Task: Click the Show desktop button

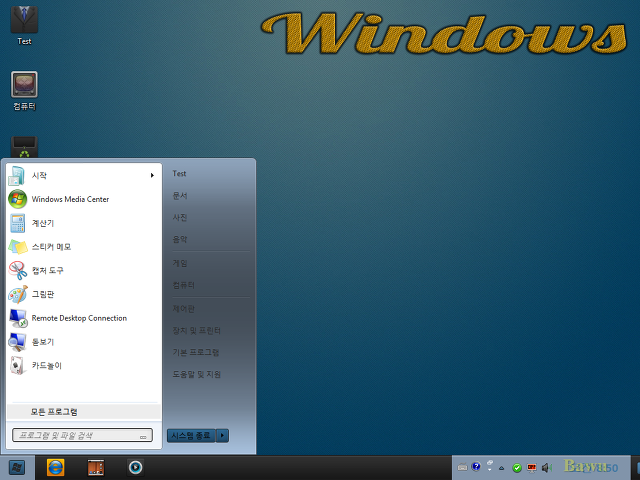Action: pos(636,468)
